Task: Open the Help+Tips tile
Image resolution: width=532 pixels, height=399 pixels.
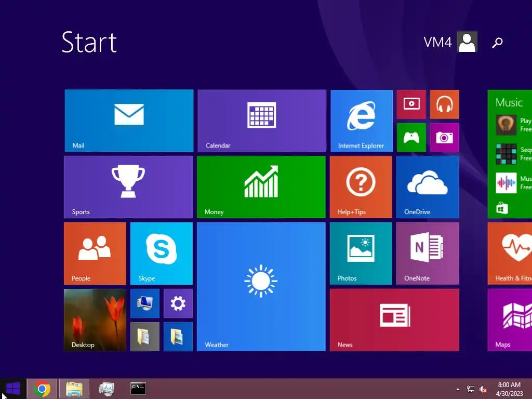Action: coord(361,187)
